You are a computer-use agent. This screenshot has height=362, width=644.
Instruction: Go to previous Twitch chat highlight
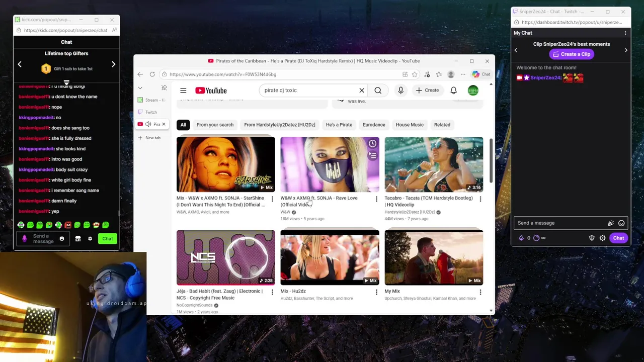point(516,50)
